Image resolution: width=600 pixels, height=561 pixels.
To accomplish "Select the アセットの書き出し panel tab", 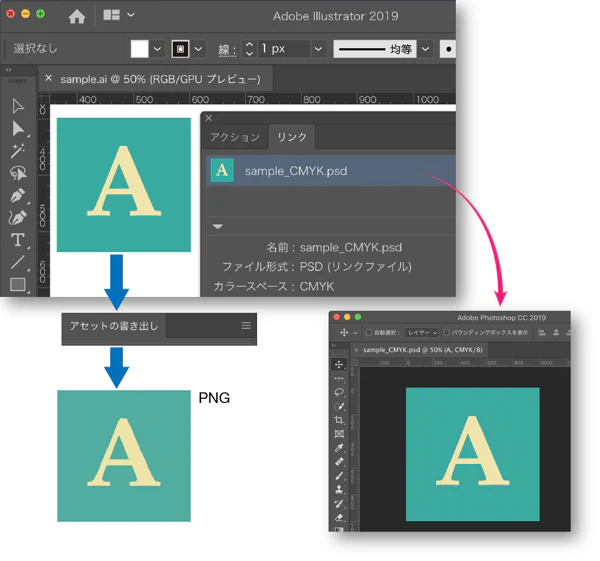I will click(x=114, y=326).
